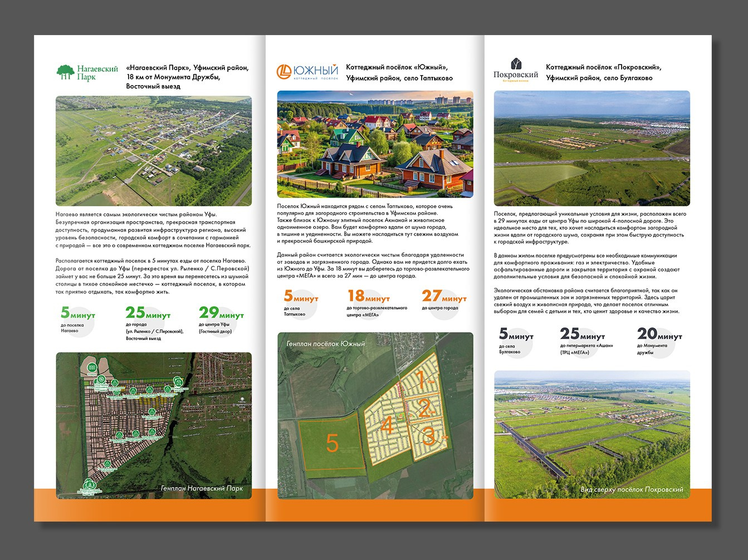This screenshot has height=560, width=748.
Task: Click the Нагаевский Парк green tree logo
Action: coord(66,72)
